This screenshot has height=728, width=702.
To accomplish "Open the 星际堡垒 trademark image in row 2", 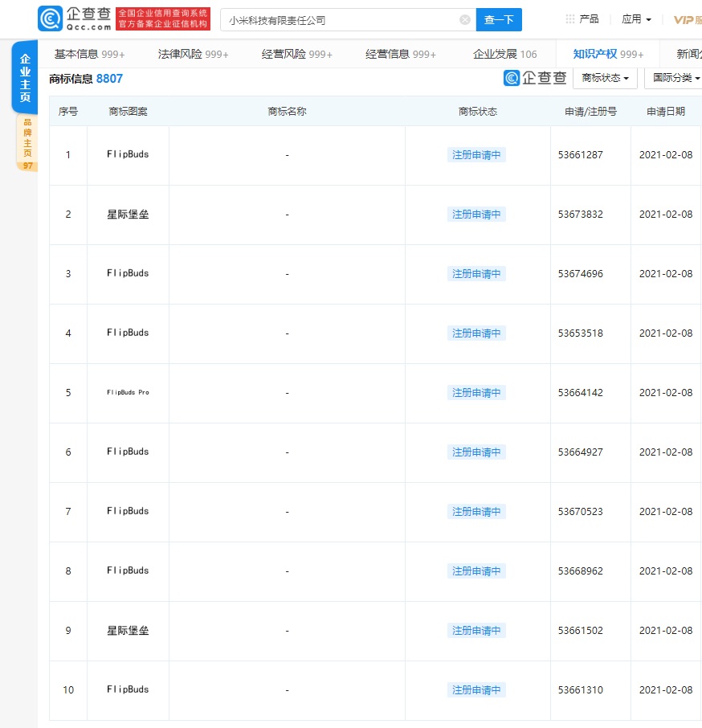I will coord(128,215).
